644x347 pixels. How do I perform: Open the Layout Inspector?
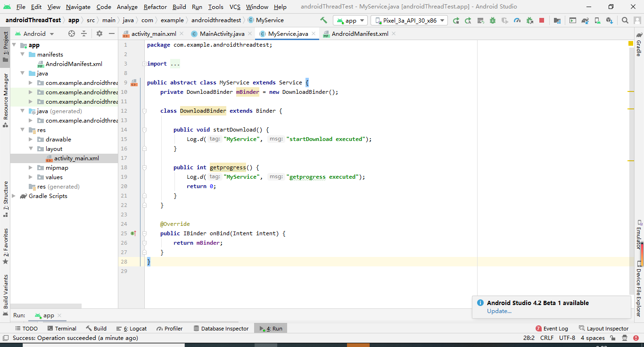pyautogui.click(x=603, y=329)
